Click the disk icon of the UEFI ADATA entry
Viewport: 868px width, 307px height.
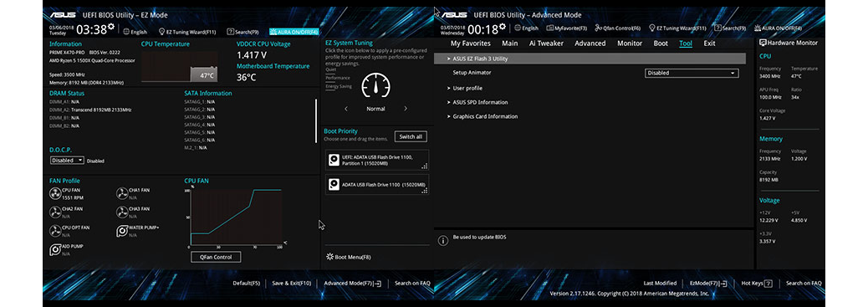coord(334,160)
